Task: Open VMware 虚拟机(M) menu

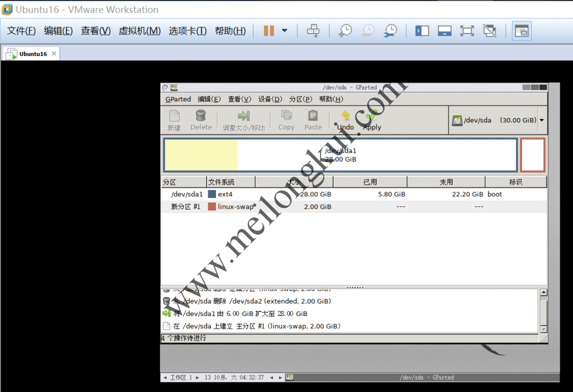Action: [x=139, y=31]
